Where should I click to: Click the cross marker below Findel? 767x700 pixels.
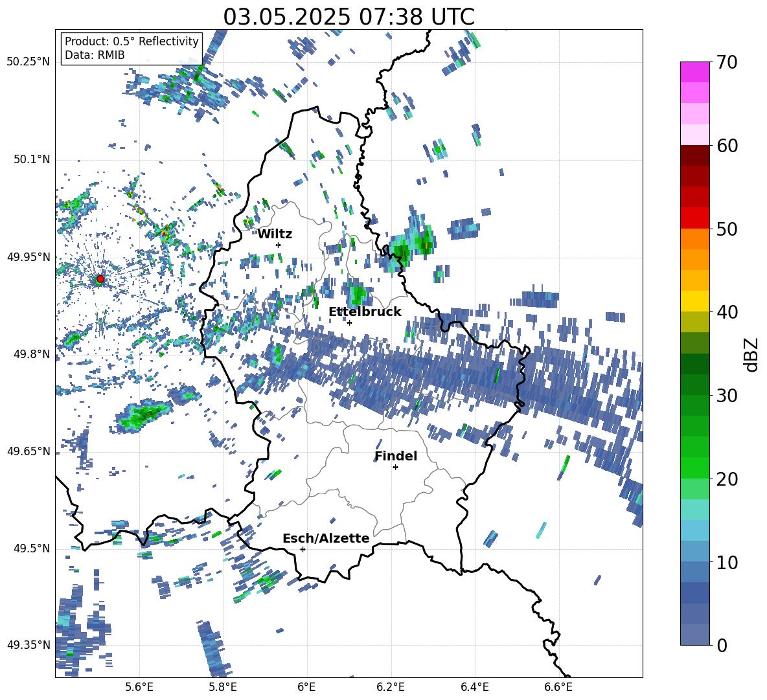395,468
